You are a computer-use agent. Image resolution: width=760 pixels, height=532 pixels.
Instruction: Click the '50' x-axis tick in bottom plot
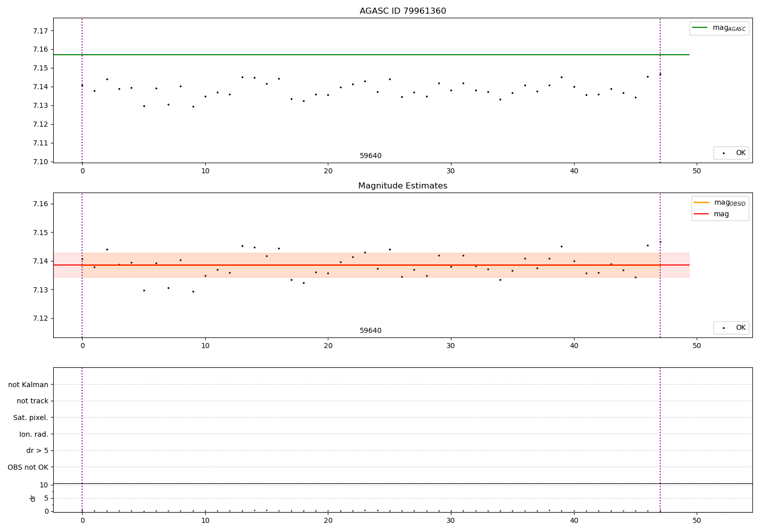click(697, 520)
